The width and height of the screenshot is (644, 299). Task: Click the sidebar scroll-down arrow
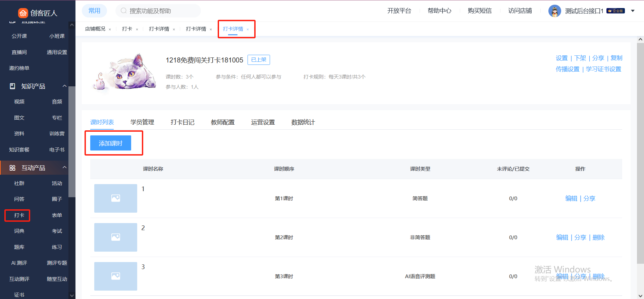(x=72, y=295)
